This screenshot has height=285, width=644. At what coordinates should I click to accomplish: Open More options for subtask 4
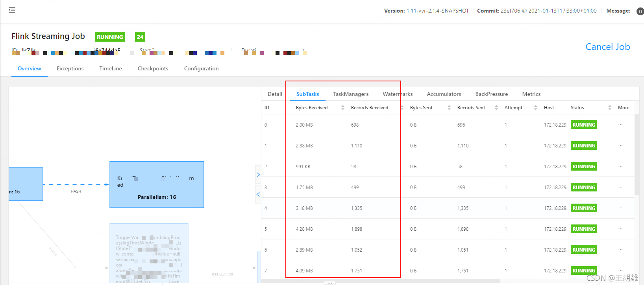(620, 208)
